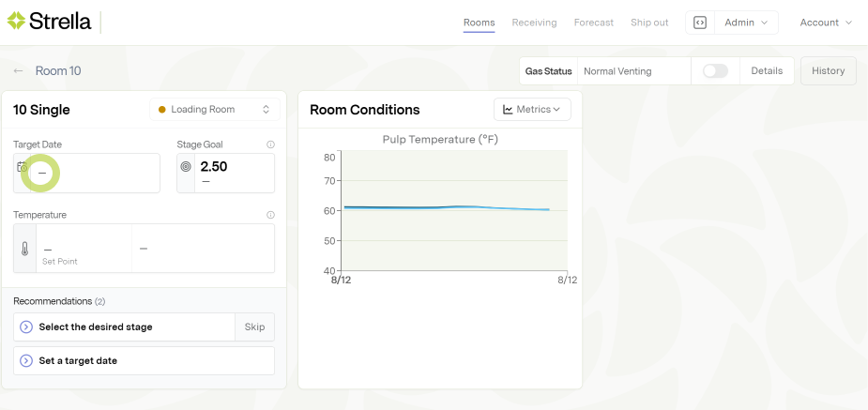Screen dimensions: 868x410
Task: Open the code embed icon button
Action: tap(700, 23)
